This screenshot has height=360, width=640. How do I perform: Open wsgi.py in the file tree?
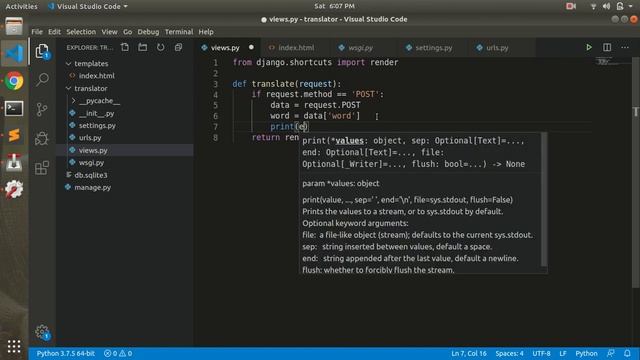point(91,163)
